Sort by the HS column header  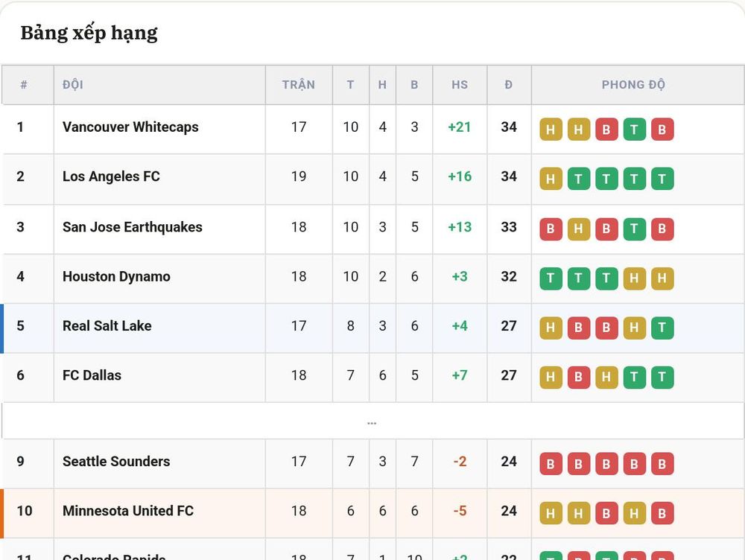coord(460,85)
